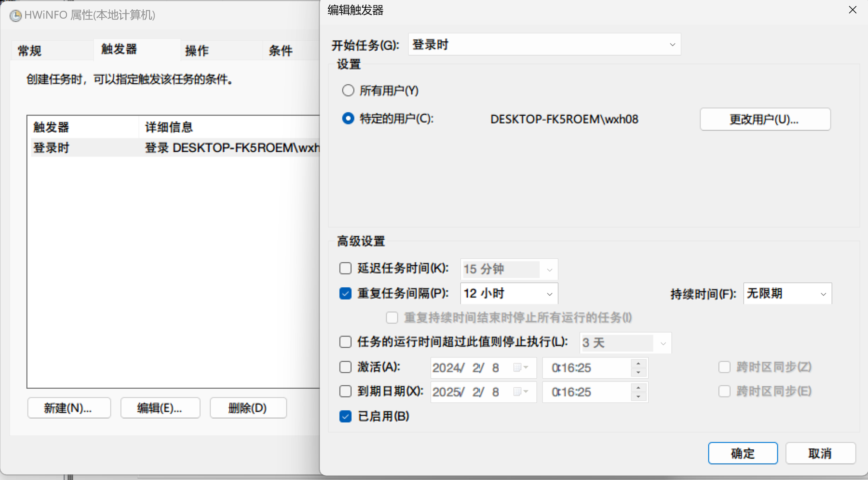The width and height of the screenshot is (868, 480).
Task: Expand the 3 天 timeout dropdown
Action: 663,343
